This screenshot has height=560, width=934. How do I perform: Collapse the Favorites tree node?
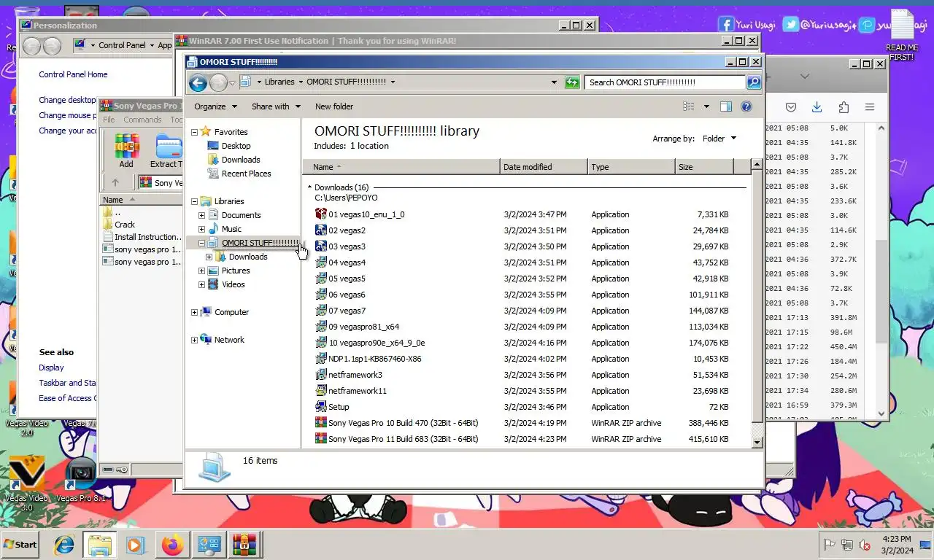[195, 132]
